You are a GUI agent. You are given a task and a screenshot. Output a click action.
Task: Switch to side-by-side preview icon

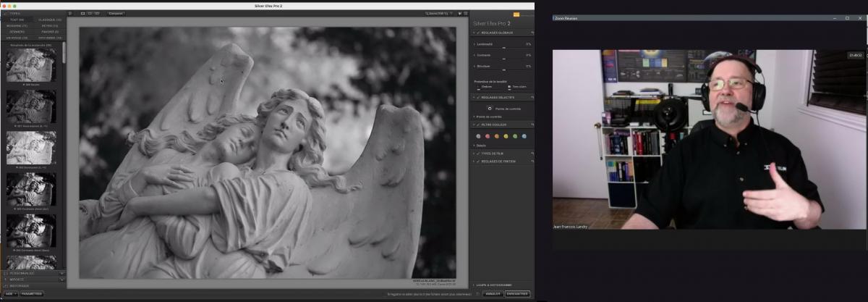(x=98, y=13)
